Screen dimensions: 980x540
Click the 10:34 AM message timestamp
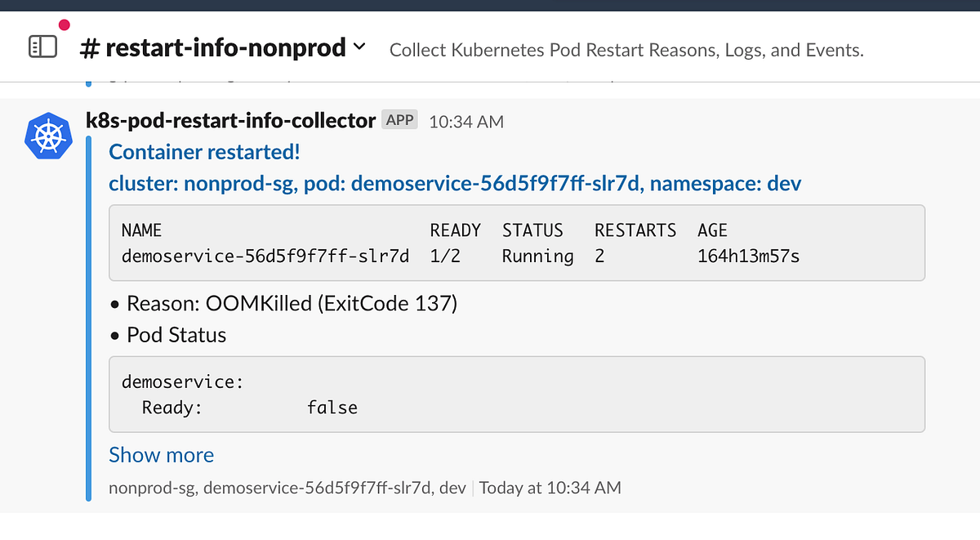click(466, 122)
